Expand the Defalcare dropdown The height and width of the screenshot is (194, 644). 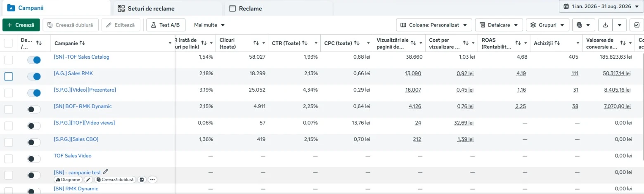(x=499, y=25)
